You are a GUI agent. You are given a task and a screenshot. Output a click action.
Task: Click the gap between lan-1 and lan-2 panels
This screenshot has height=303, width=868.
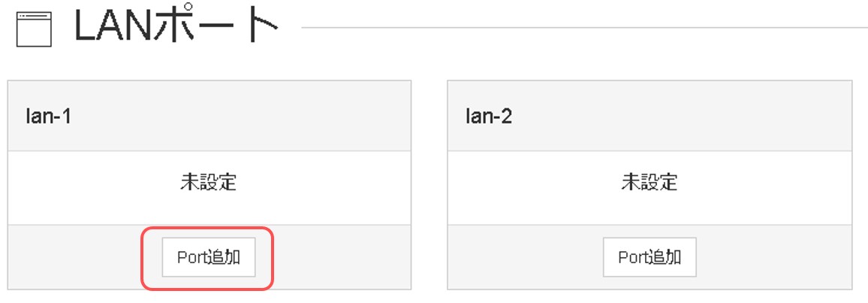pyautogui.click(x=429, y=184)
